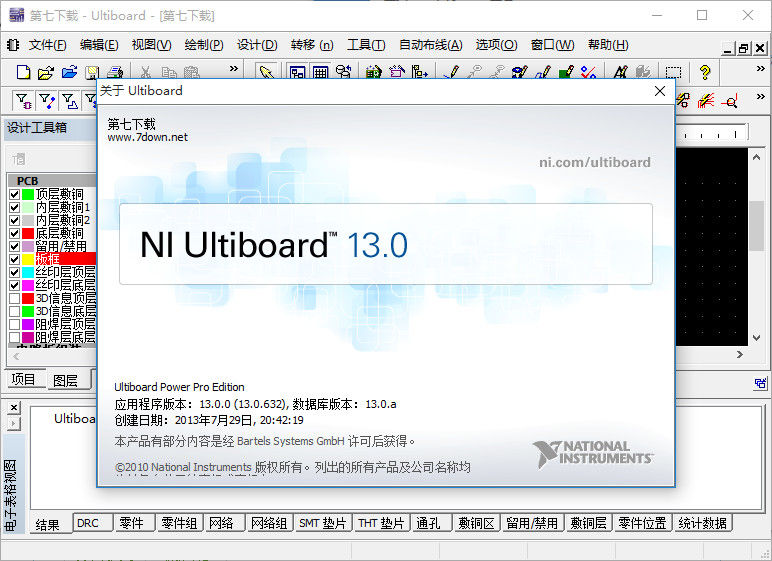Click the red-yellow trace highlight icon
This screenshot has width=772, height=561.
coord(706,101)
